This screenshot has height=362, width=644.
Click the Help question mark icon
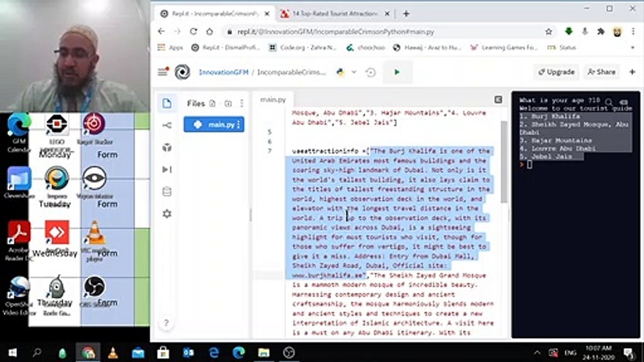[x=167, y=323]
